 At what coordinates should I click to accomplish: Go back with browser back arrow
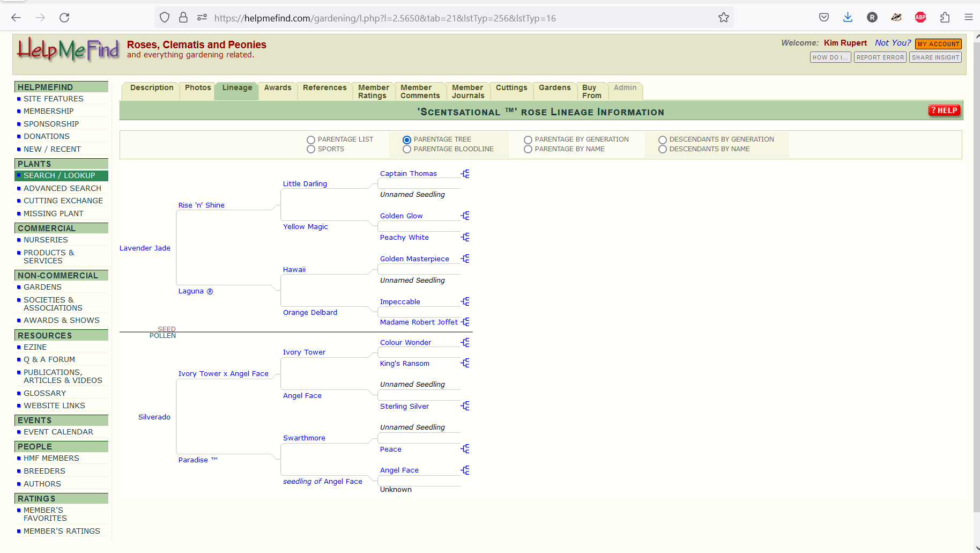click(16, 18)
